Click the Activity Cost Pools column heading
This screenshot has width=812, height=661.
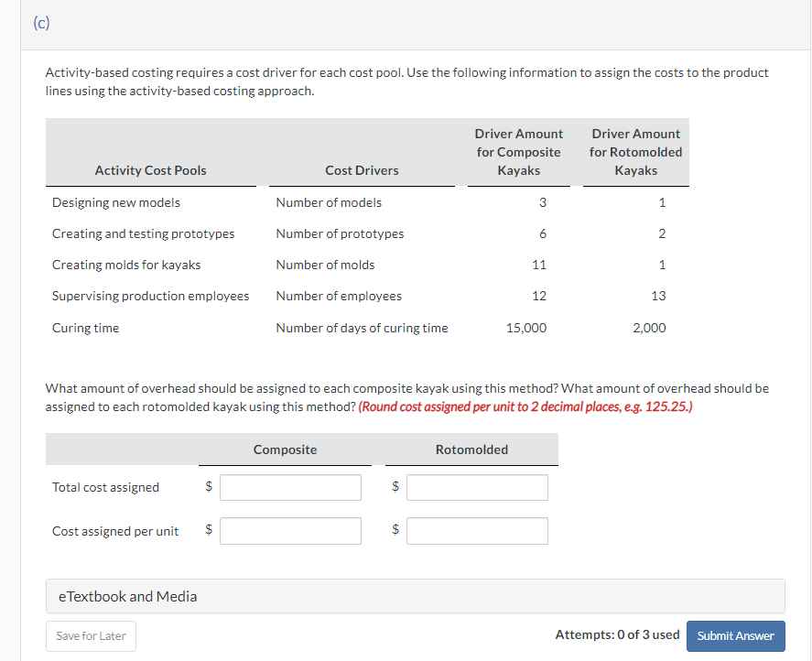coord(149,170)
